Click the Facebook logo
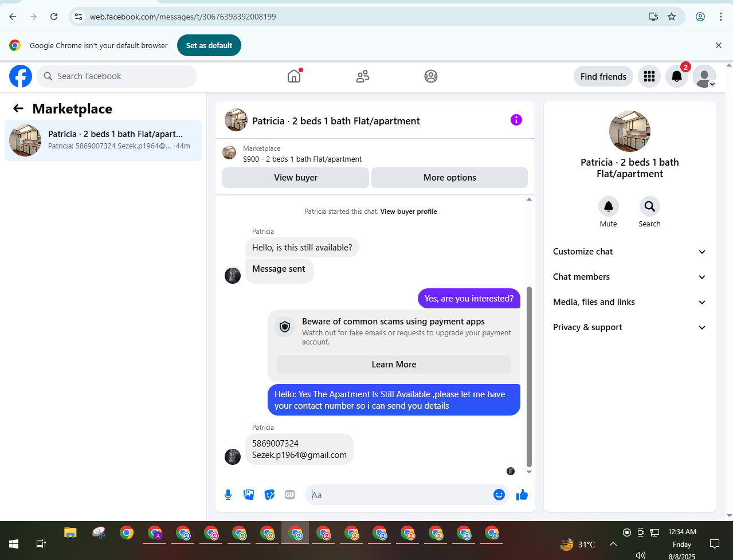Image resolution: width=733 pixels, height=560 pixels. point(21,76)
